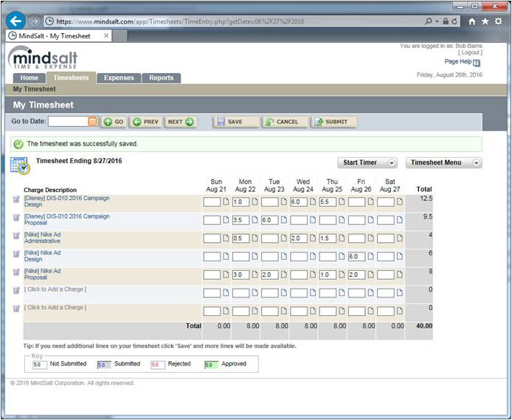Screen dimensions: 512x420
Task: Open the [Nike] Nike Ad Administrative link
Action: 42,238
